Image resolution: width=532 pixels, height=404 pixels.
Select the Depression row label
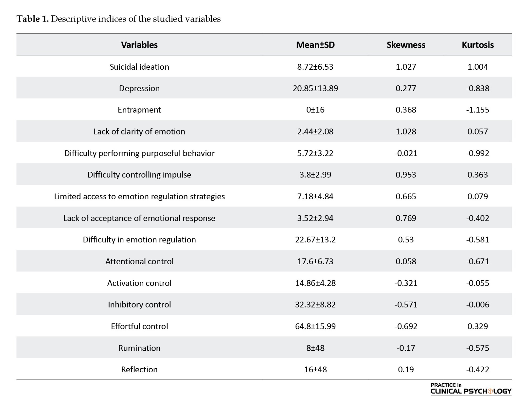[x=139, y=88]
